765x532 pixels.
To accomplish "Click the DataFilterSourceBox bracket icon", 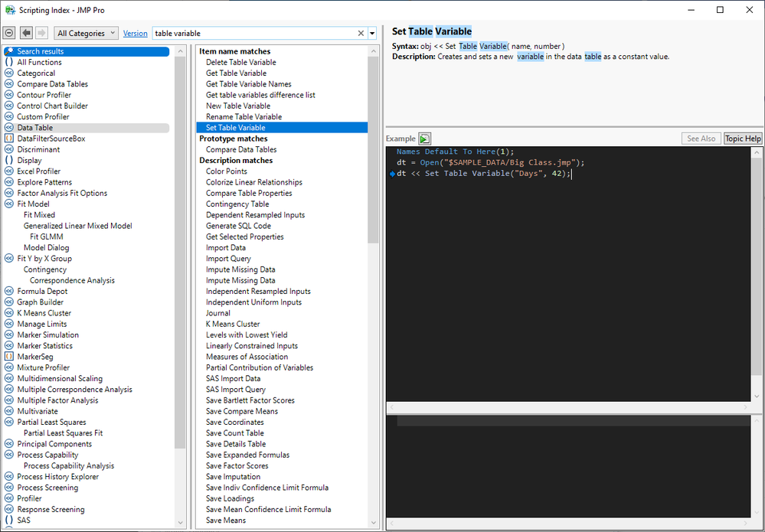I will [9, 139].
